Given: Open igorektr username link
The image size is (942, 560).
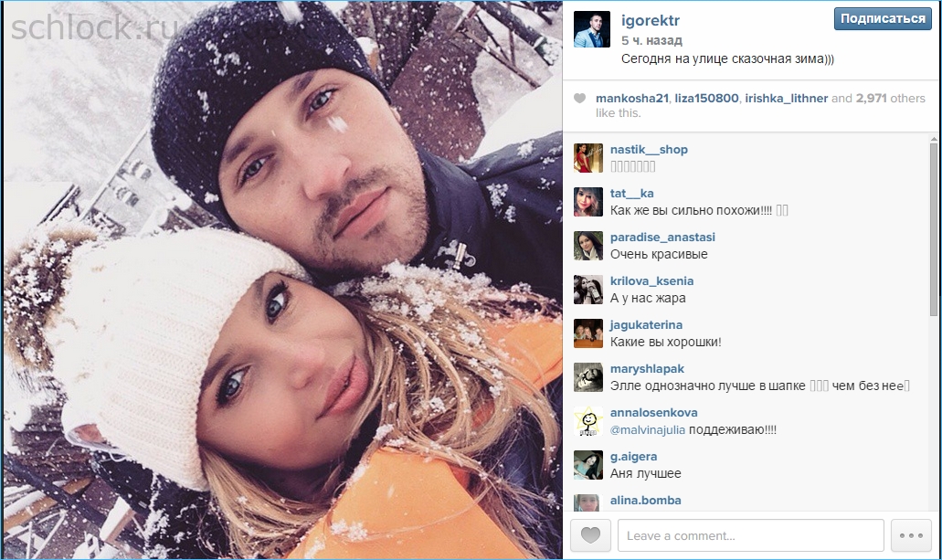Looking at the screenshot, I should click(x=650, y=20).
